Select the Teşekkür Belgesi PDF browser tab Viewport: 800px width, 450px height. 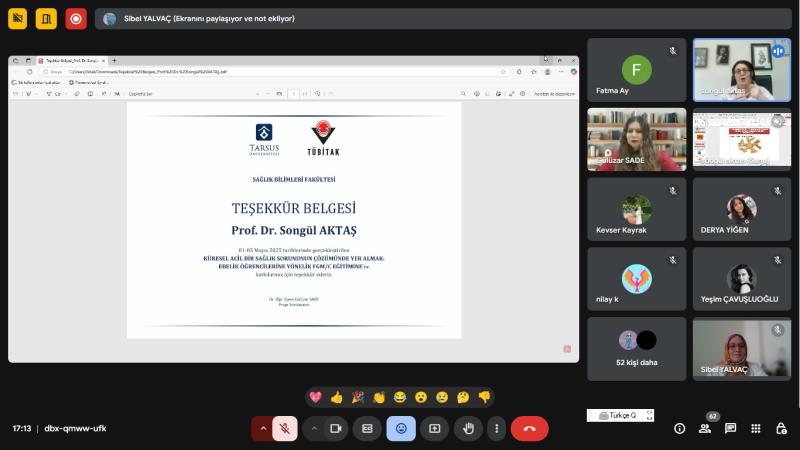click(70, 60)
